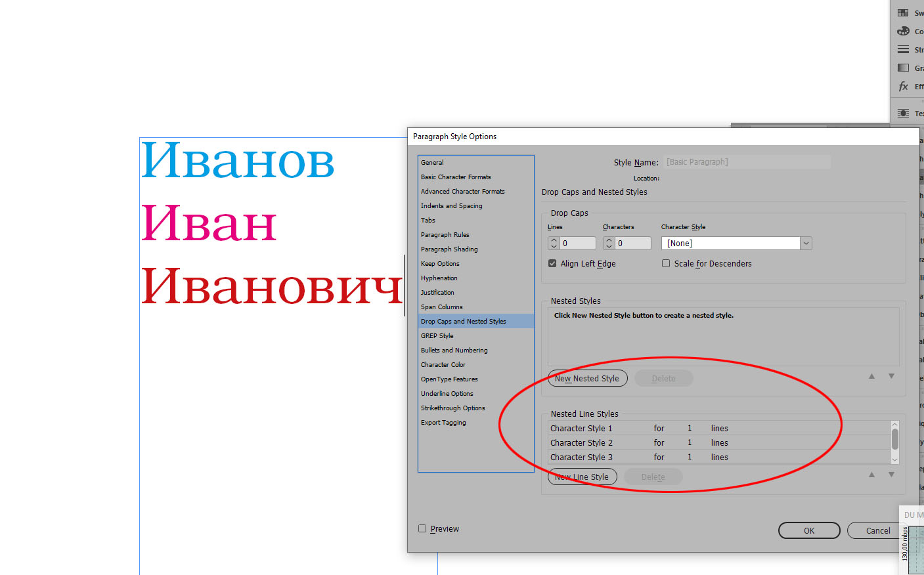
Task: Open Paragraph Shading section
Action: [475, 249]
